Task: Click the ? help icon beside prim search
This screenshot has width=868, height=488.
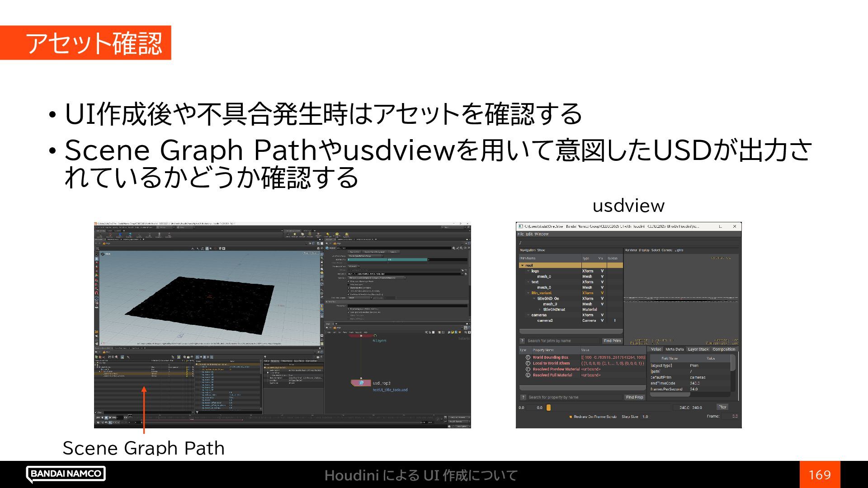Action: pyautogui.click(x=522, y=341)
